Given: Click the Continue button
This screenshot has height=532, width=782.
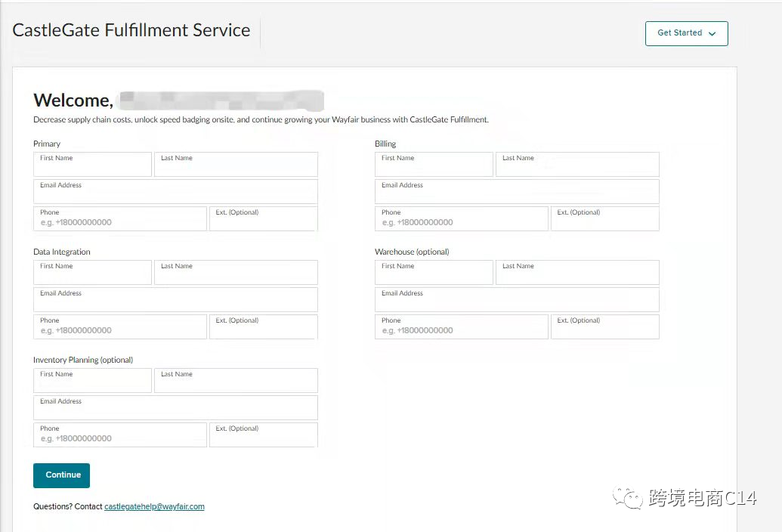Looking at the screenshot, I should (x=62, y=475).
